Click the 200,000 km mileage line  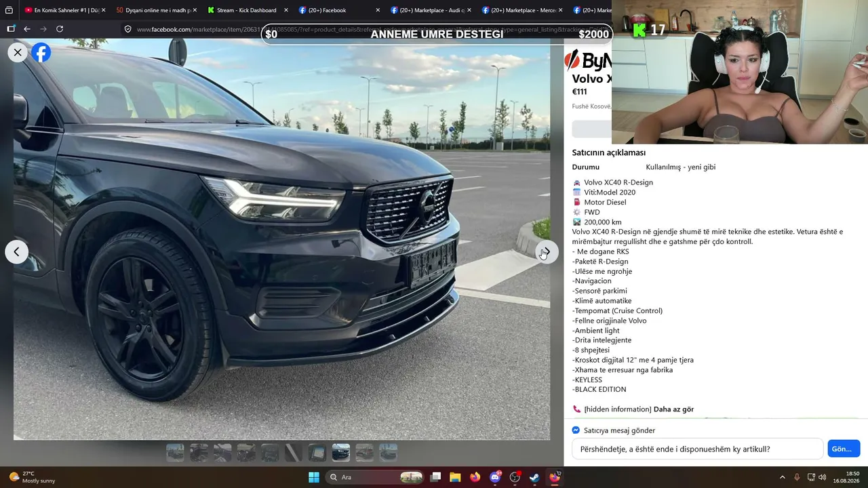pyautogui.click(x=603, y=222)
